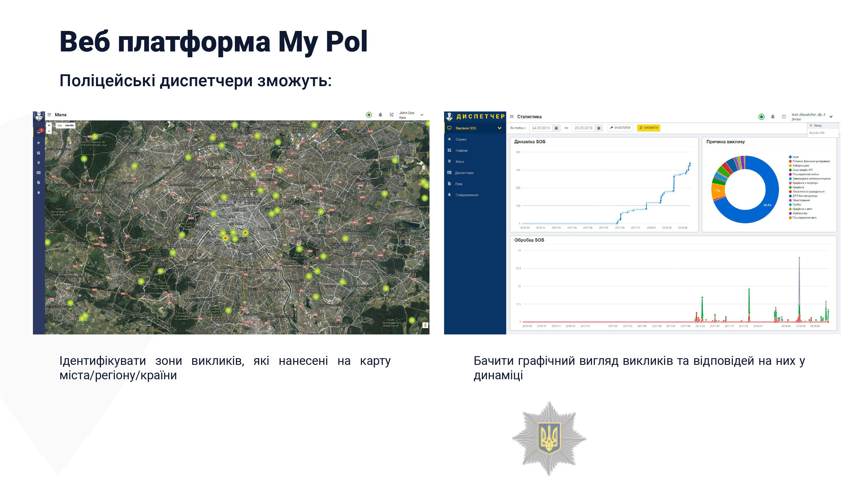Click the map zoom out minus button
Image resolution: width=868 pixels, height=488 pixels.
click(49, 131)
